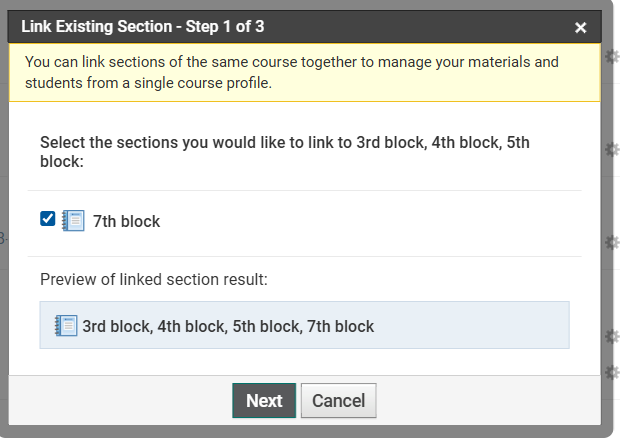Click the second gear icon from the top
The height and width of the screenshot is (442, 620).
(612, 149)
